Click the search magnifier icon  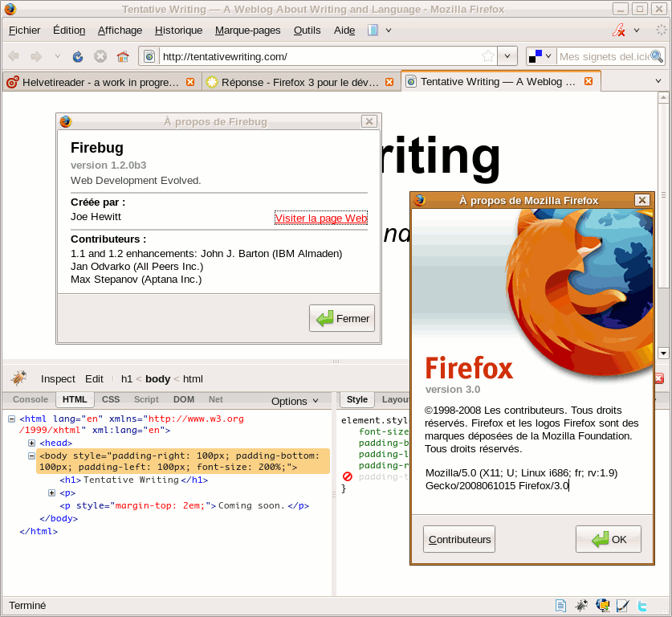pos(657,56)
